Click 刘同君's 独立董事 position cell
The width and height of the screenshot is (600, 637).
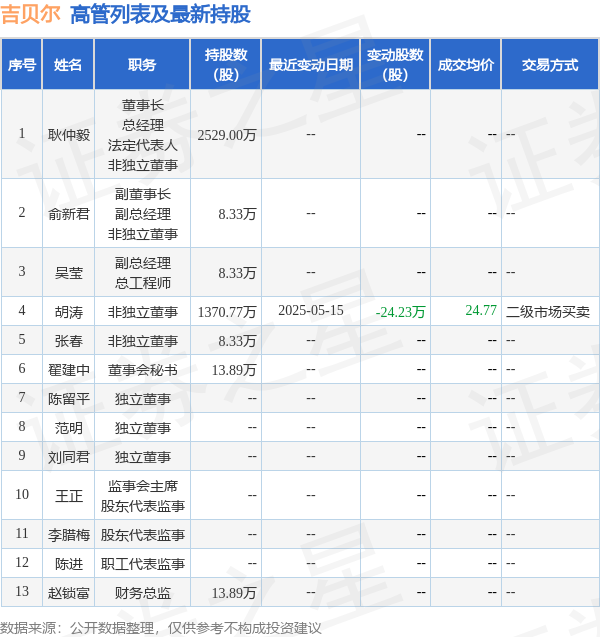143,457
